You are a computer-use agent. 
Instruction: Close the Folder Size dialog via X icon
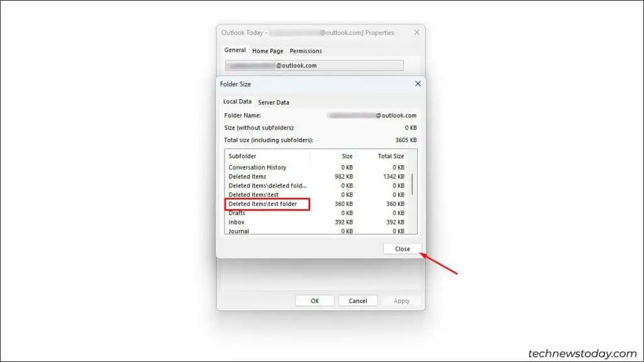(x=418, y=84)
